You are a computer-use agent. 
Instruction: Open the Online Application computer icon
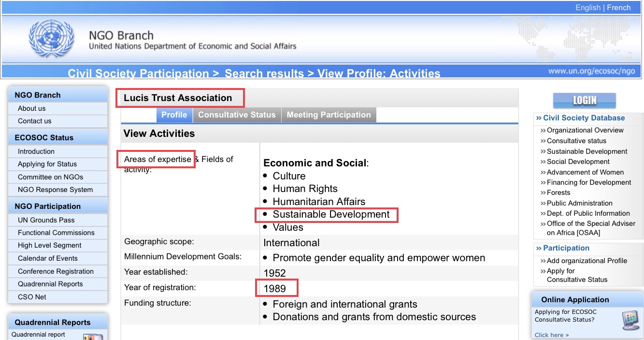630,321
